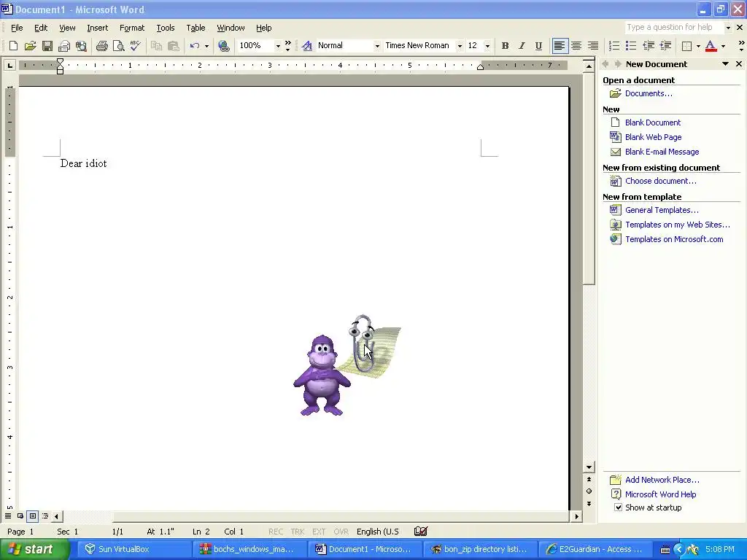Switch to Print Layout View button

(x=32, y=516)
